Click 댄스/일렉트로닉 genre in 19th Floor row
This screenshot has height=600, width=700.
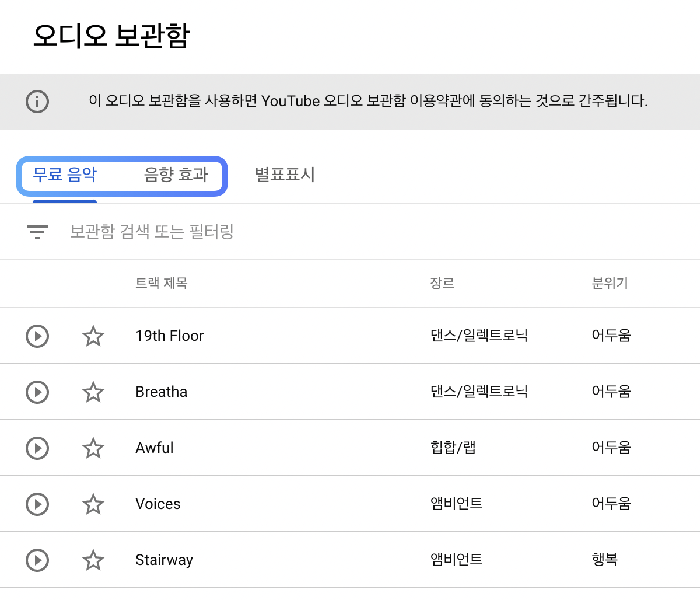479,336
